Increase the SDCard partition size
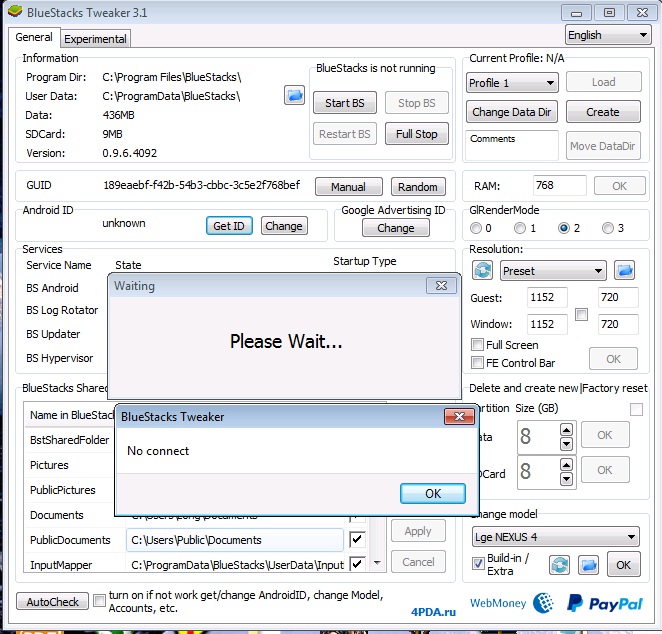662x634 pixels. (566, 465)
